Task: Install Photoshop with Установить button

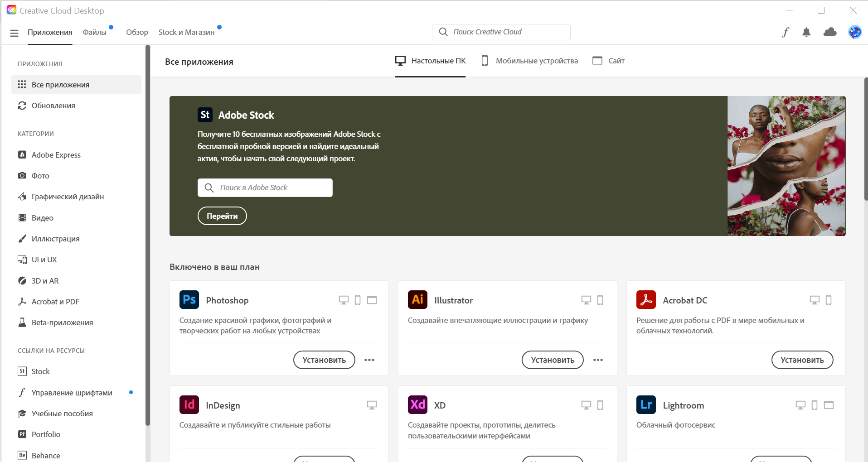Action: (x=324, y=360)
